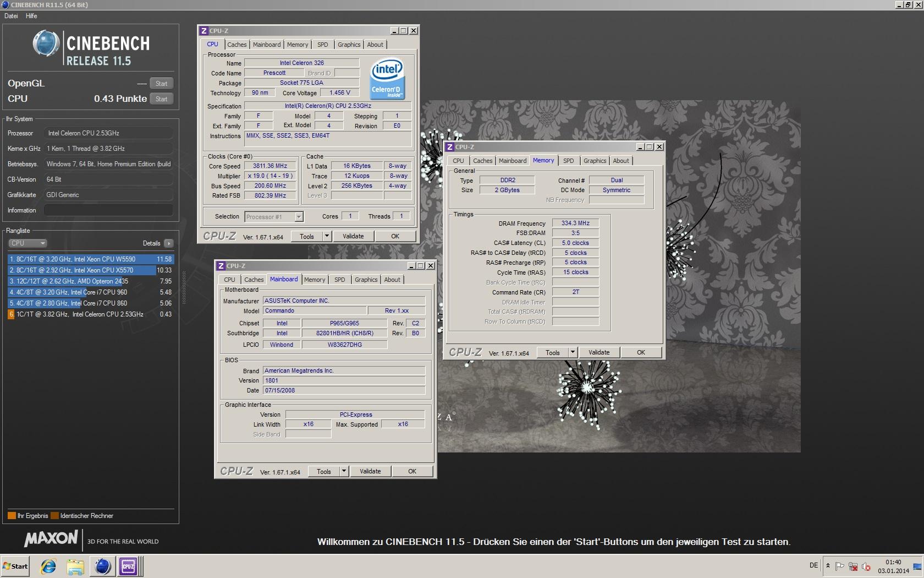Open SPD tab in Memory window
The height and width of the screenshot is (578, 924).
pos(569,161)
